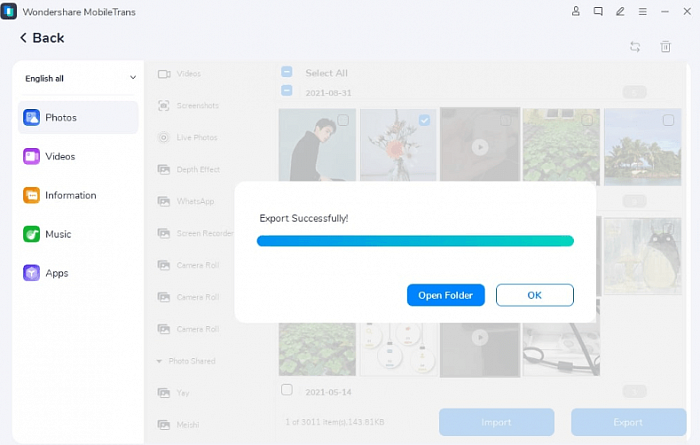Open the Music category
The height and width of the screenshot is (445, 700).
(x=78, y=234)
